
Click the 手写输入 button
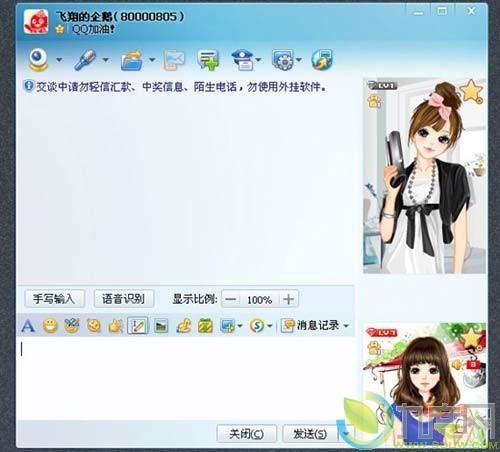tap(54, 299)
